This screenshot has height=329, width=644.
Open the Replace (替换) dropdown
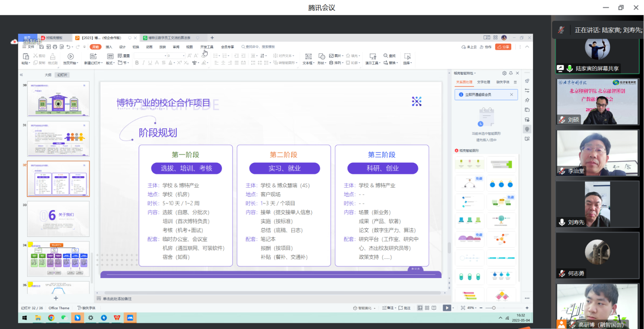(x=391, y=63)
